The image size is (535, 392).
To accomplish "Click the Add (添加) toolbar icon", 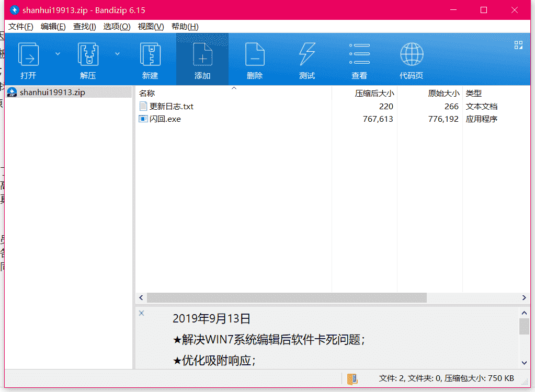I will click(202, 54).
